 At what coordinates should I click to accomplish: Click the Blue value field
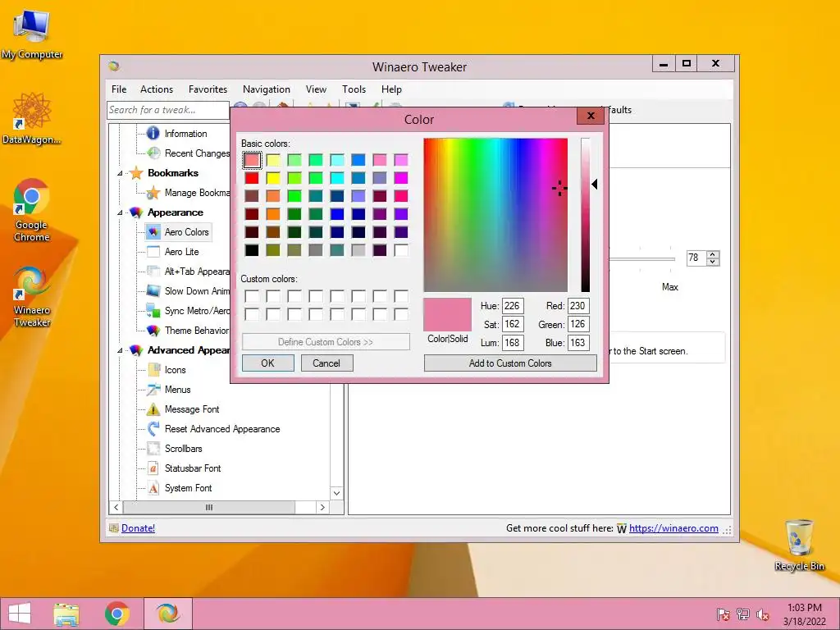(578, 342)
